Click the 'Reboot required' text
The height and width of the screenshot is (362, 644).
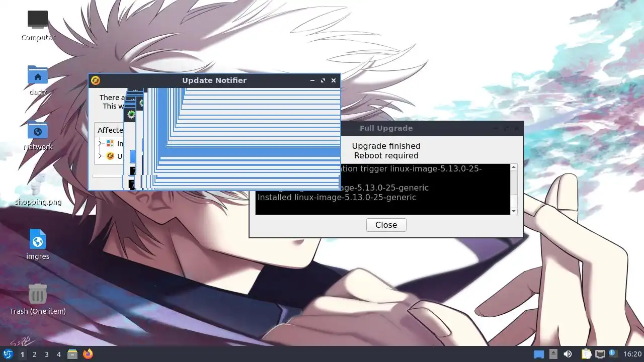pyautogui.click(x=386, y=155)
